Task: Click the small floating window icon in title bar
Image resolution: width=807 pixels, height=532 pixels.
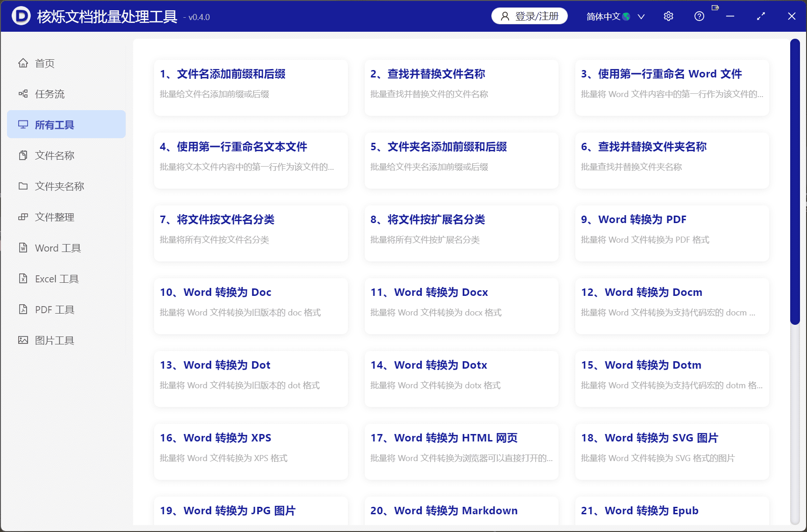Action: [x=715, y=7]
